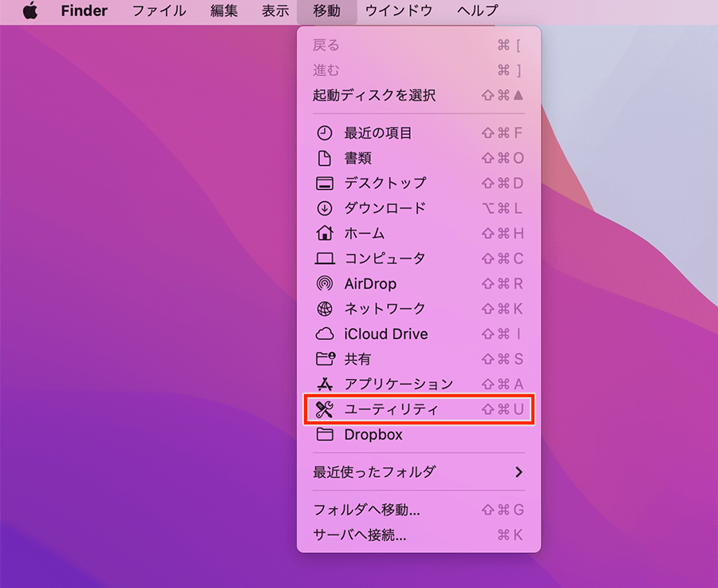Select the iCloud Drive label
The height and width of the screenshot is (588, 718).
386,333
